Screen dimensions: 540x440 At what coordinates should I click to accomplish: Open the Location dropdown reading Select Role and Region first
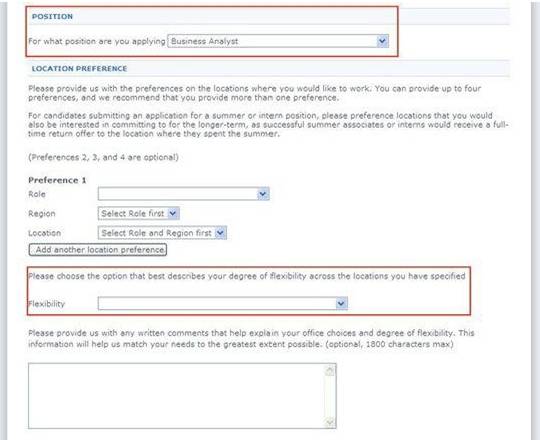(x=162, y=233)
